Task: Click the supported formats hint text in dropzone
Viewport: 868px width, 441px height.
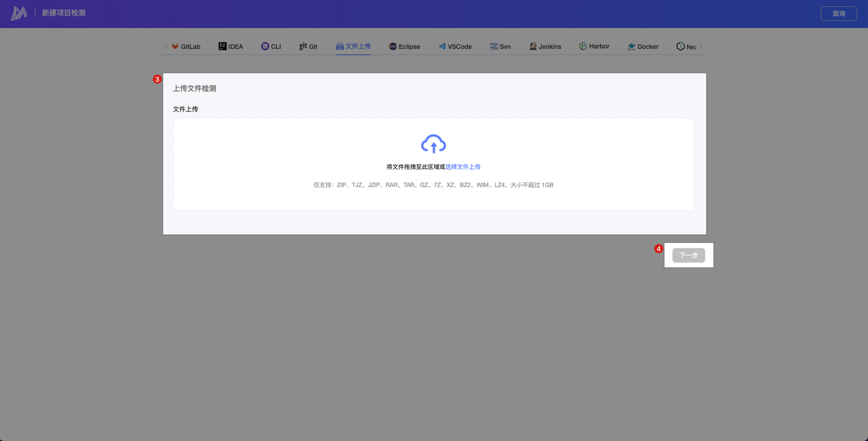Action: pos(433,185)
